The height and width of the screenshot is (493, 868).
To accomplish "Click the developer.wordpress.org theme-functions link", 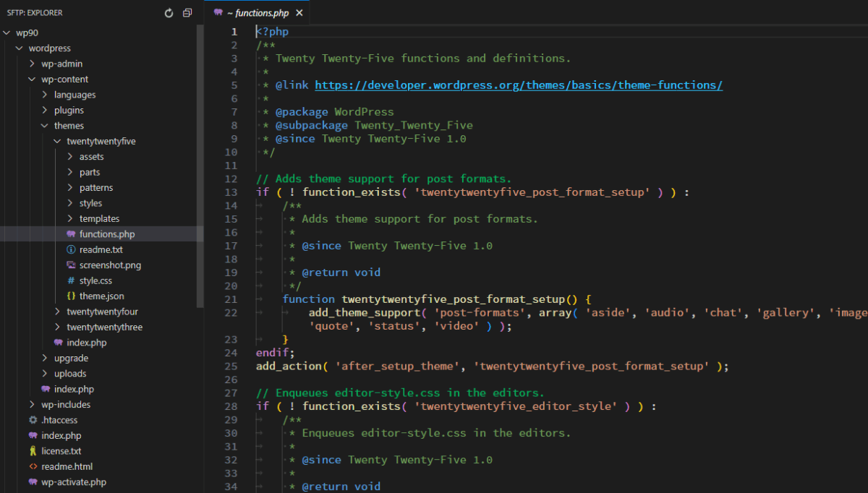I will pos(519,85).
